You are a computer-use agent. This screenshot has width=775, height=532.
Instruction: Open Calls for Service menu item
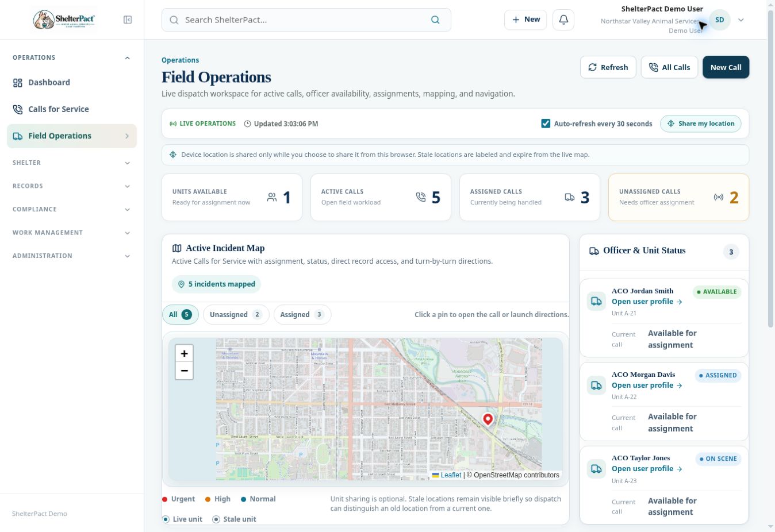[72, 109]
